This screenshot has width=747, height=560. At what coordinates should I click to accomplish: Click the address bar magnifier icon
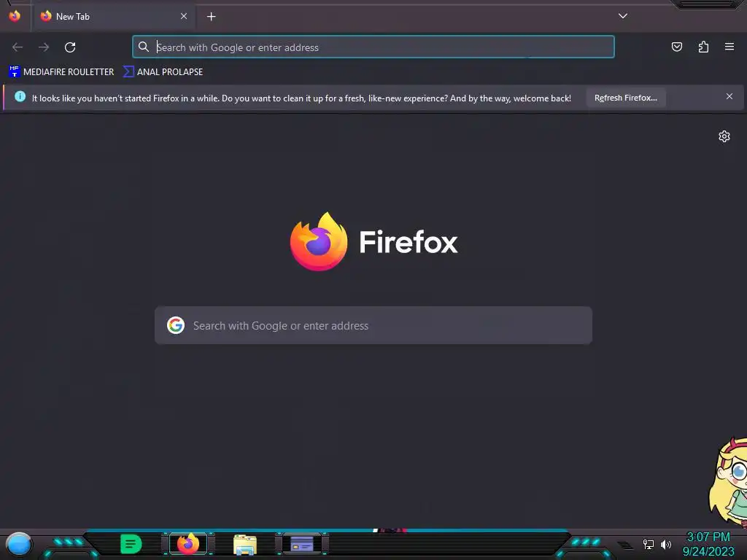coord(144,47)
